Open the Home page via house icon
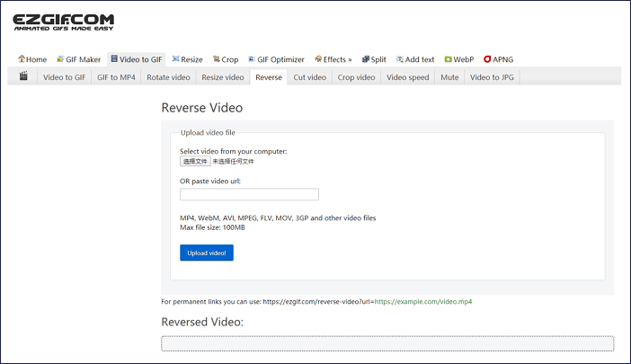631x364 pixels. pos(31,59)
